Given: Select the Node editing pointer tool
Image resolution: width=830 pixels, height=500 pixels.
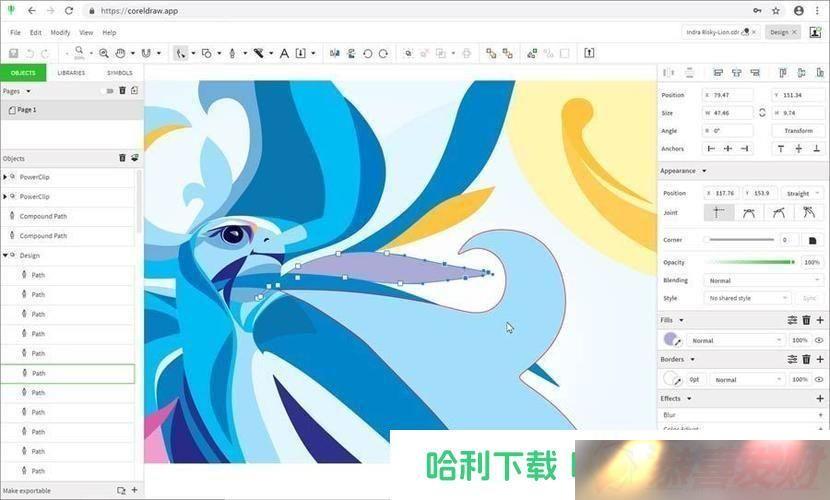Looking at the screenshot, I should (181, 53).
